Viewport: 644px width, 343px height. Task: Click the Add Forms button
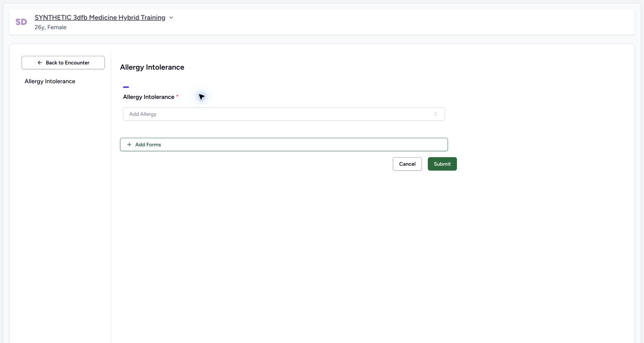click(x=284, y=144)
